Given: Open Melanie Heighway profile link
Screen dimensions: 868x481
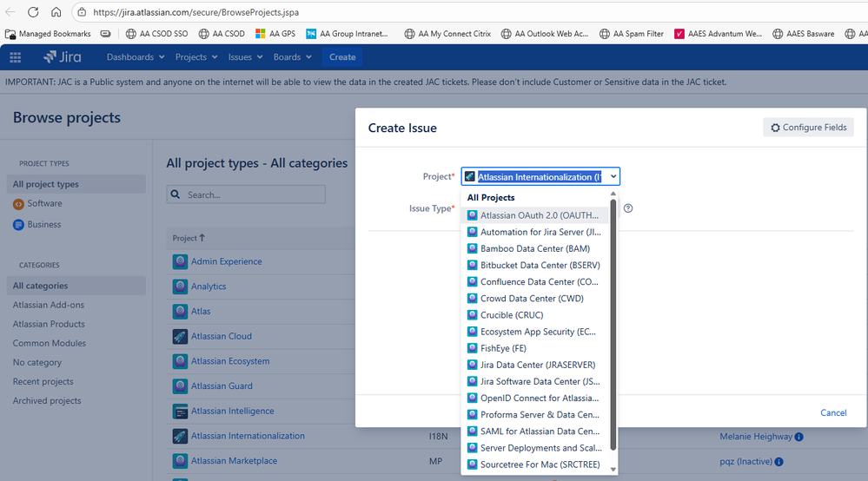Looking at the screenshot, I should pyautogui.click(x=756, y=437).
